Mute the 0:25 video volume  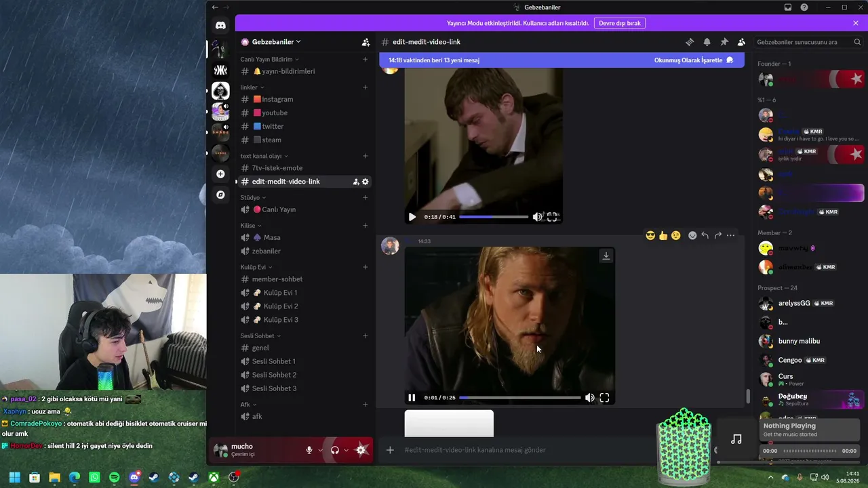(x=589, y=398)
